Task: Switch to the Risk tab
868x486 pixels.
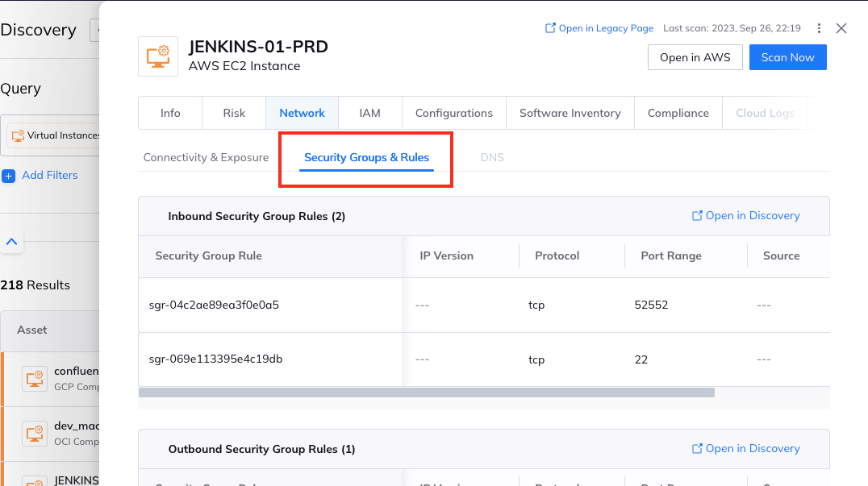Action: (234, 113)
